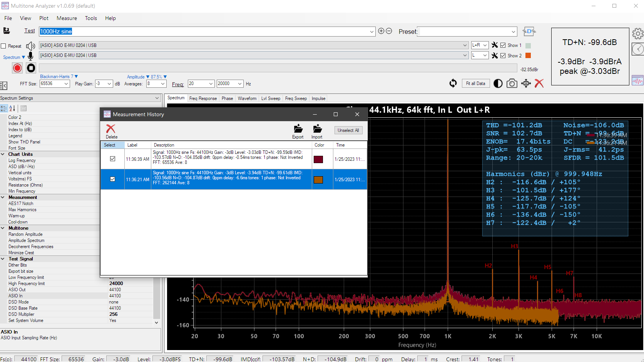The image size is (644, 362).
Task: Collapse the Chart Units category
Action: coord(3,154)
